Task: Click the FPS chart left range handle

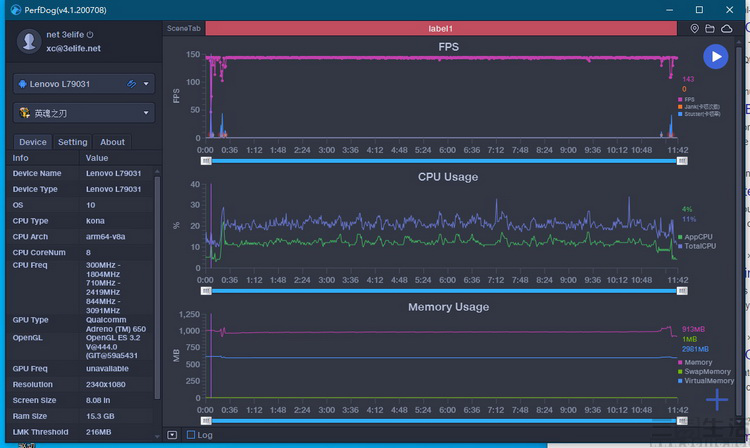Action: (206, 161)
